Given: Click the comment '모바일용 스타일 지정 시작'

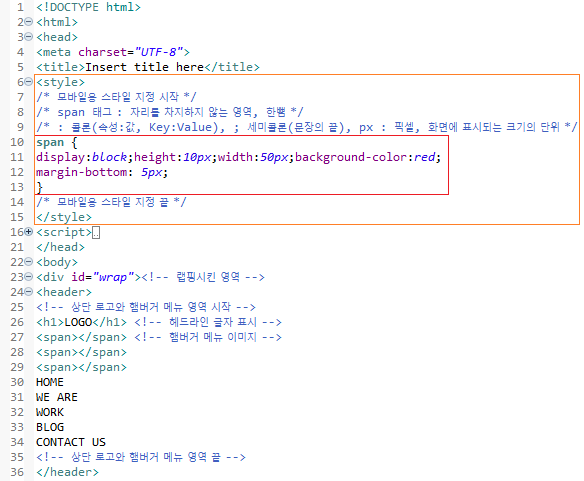Looking at the screenshot, I should (x=116, y=97).
